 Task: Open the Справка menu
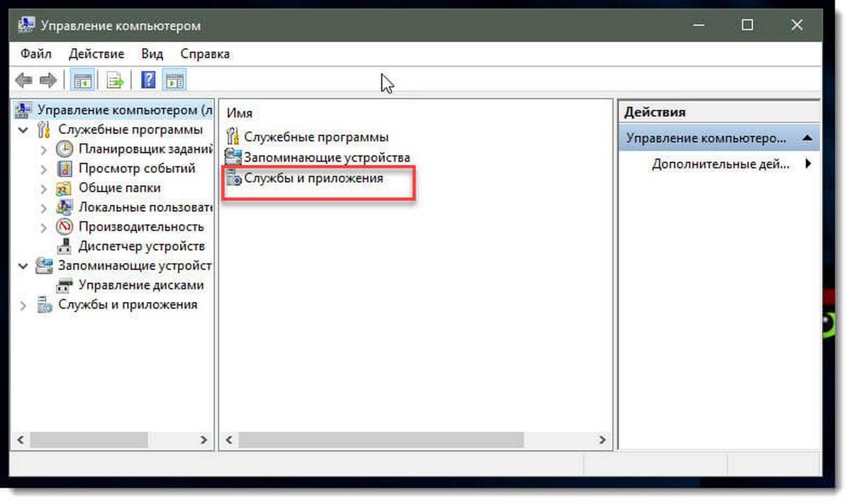(x=205, y=54)
